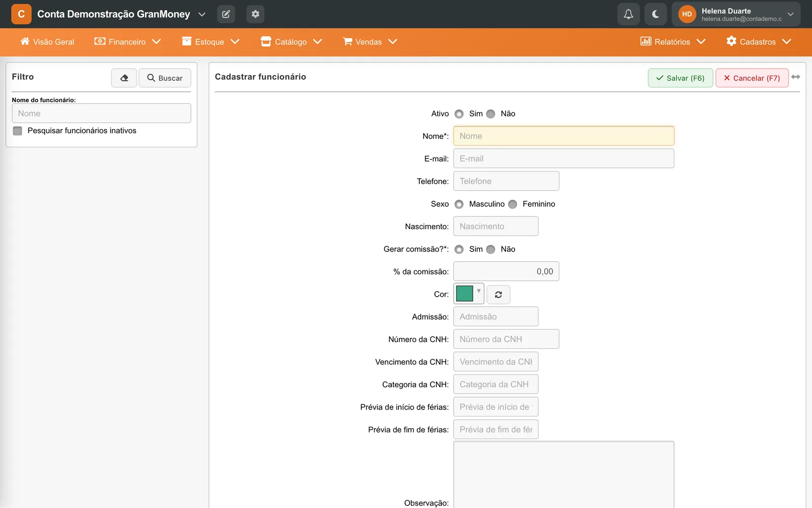Viewport: 812px width, 508px height.
Task: Open account settings gear icon
Action: click(255, 14)
